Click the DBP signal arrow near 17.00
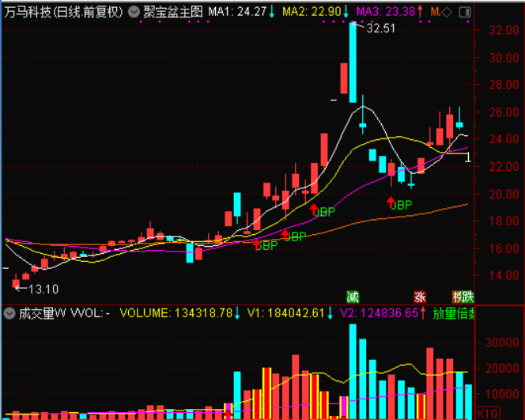The height and width of the screenshot is (420, 525). click(x=285, y=235)
